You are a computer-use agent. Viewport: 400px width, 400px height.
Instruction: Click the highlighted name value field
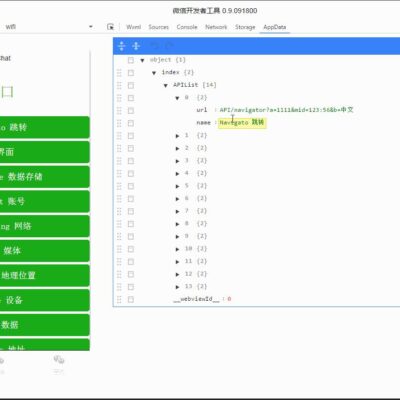(242, 123)
